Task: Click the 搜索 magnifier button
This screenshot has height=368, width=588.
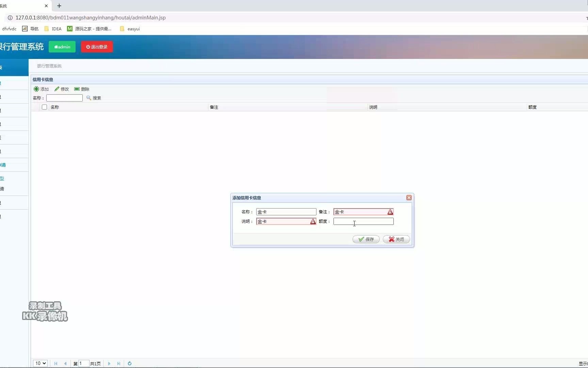Action: [x=94, y=98]
